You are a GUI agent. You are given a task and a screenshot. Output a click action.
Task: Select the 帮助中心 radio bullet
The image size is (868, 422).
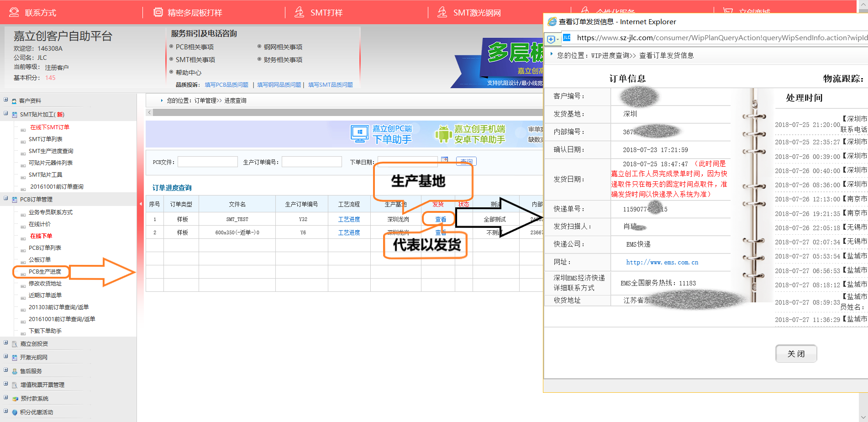pos(171,72)
